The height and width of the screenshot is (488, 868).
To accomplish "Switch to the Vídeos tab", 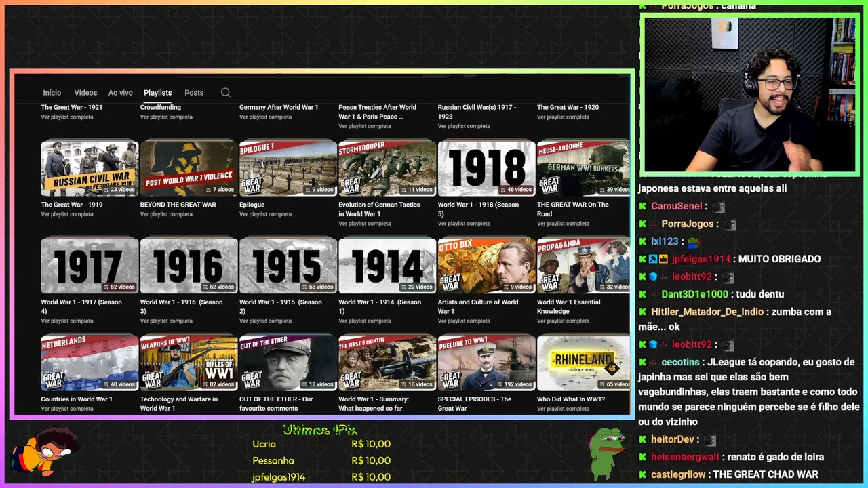I will [x=85, y=93].
